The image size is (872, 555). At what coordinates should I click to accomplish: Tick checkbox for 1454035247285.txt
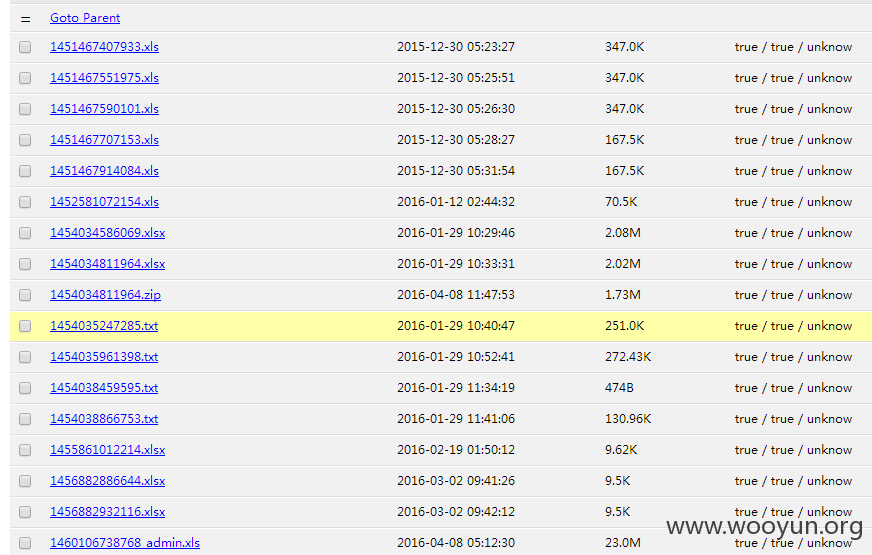tap(25, 326)
